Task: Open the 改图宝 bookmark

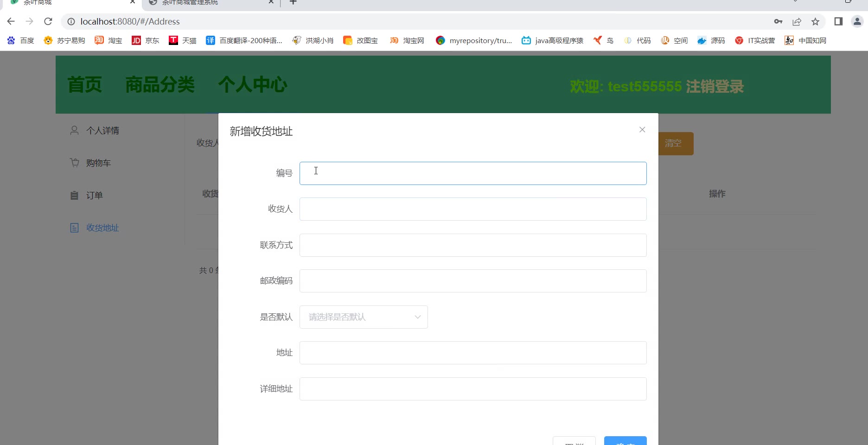Action: [x=361, y=41]
